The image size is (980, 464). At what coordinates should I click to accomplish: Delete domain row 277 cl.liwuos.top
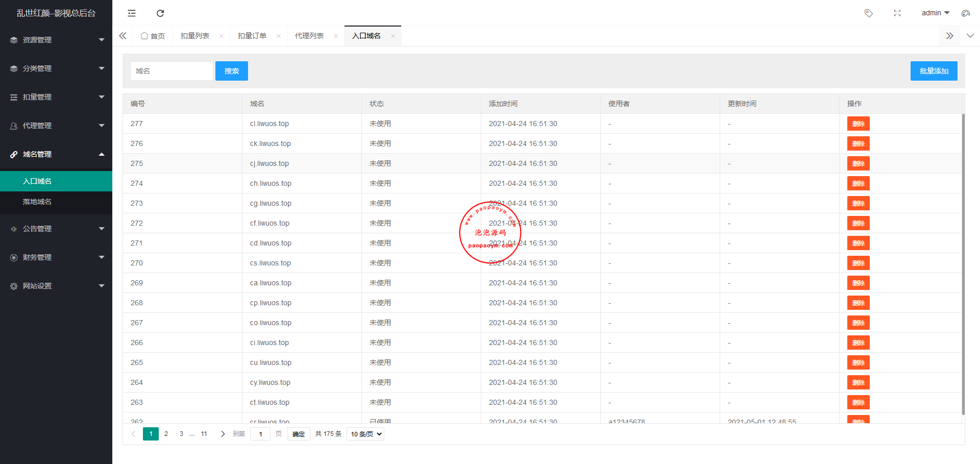(x=858, y=124)
